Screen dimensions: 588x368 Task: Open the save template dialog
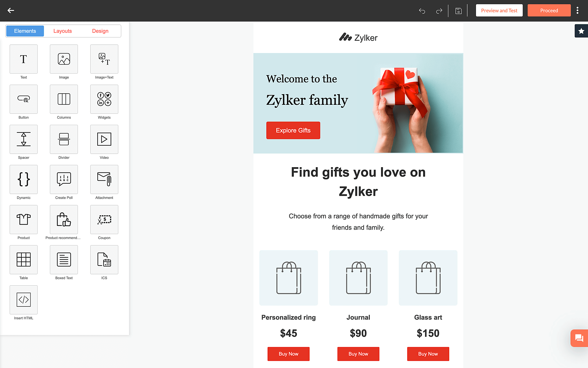click(581, 31)
